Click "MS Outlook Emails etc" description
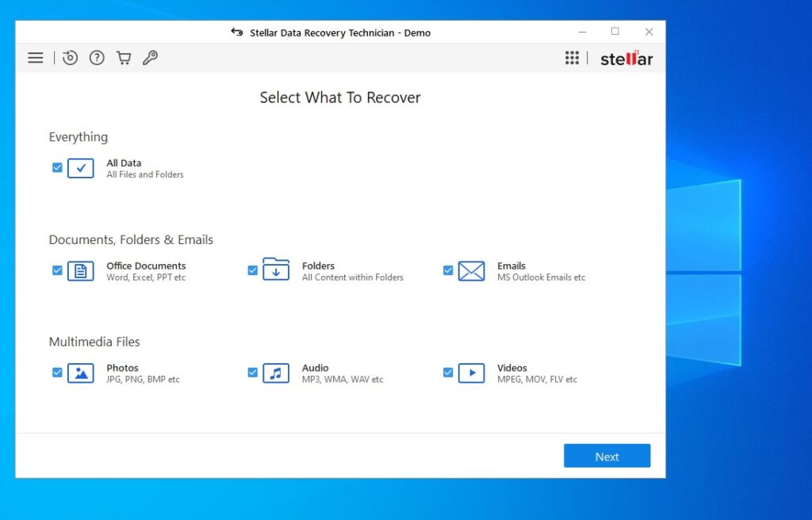The width and height of the screenshot is (812, 520). (541, 277)
